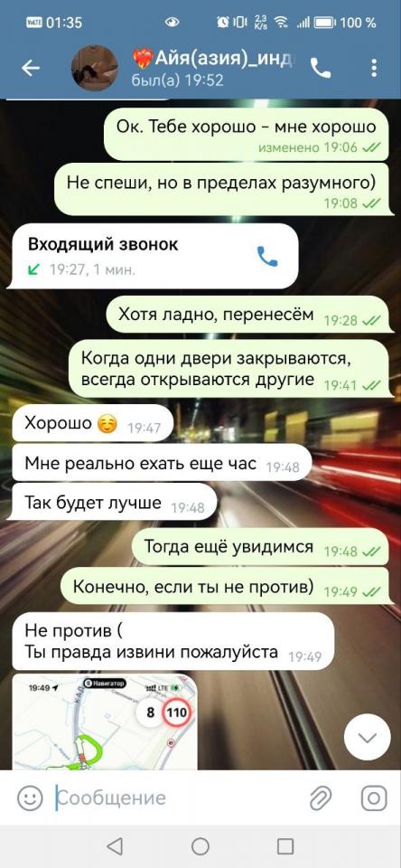This screenshot has height=868, width=401.
Task: Open the navigator map screenshot thumbnail
Action: pos(105,722)
